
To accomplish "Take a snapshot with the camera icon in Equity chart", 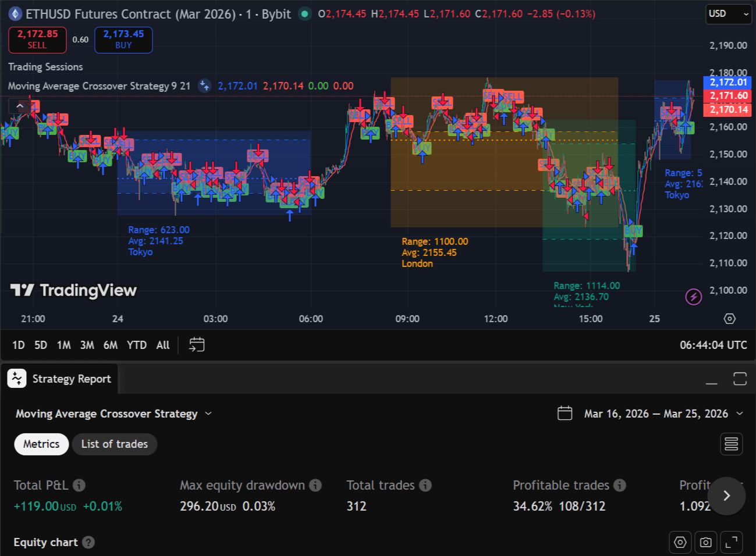I will 705,542.
